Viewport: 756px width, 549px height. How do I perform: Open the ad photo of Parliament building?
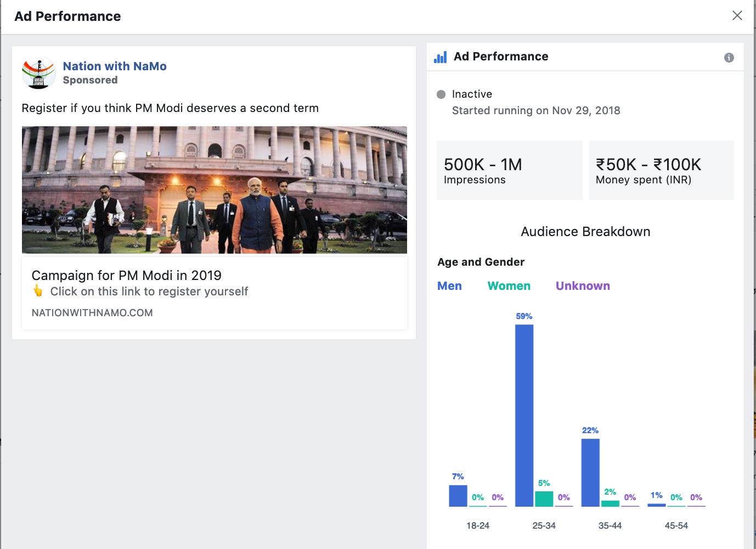pyautogui.click(x=215, y=190)
